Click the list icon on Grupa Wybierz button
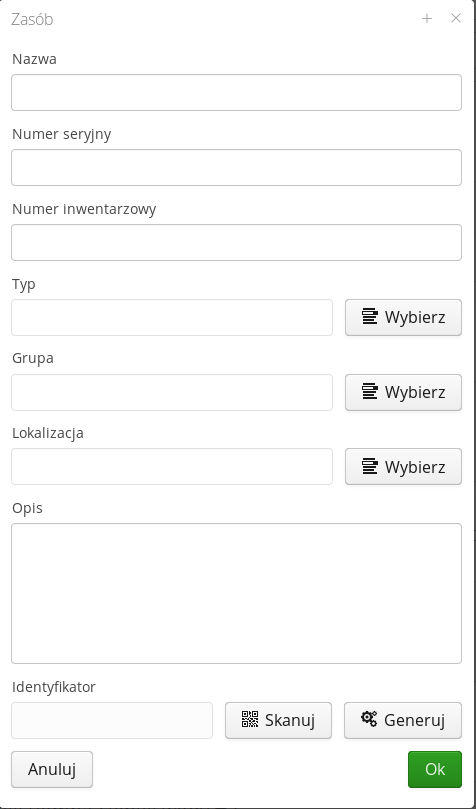 369,392
